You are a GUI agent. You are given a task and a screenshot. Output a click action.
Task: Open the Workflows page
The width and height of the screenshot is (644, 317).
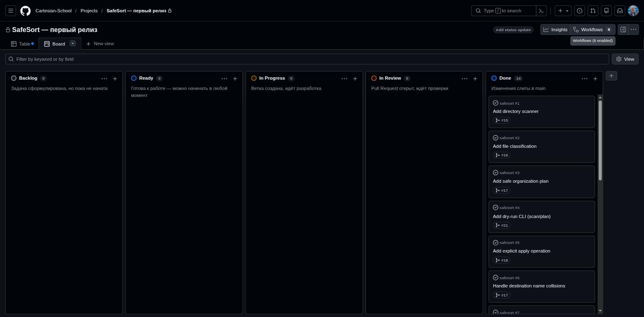[x=593, y=30]
